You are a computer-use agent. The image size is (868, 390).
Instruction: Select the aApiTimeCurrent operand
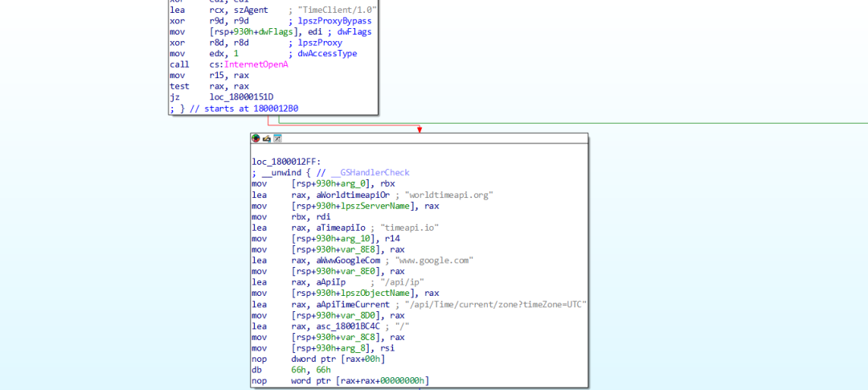click(351, 305)
